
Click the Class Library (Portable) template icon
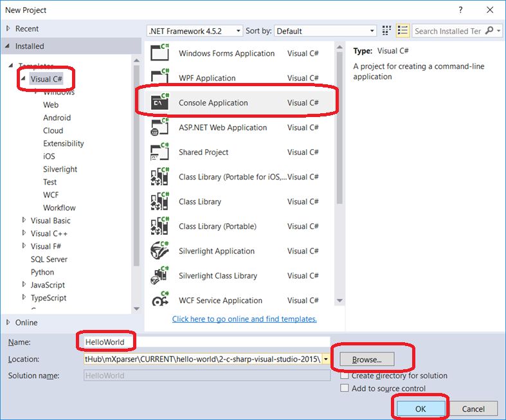pyautogui.click(x=159, y=226)
